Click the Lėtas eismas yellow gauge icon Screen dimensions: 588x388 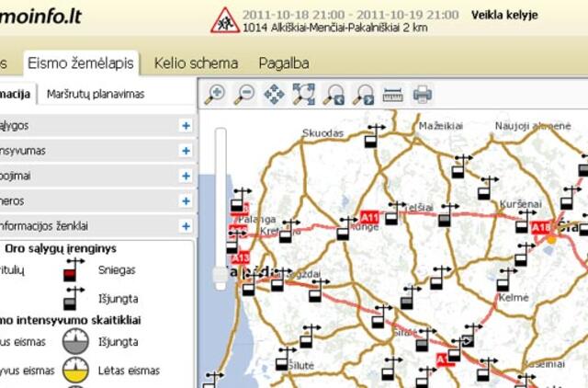(x=75, y=371)
